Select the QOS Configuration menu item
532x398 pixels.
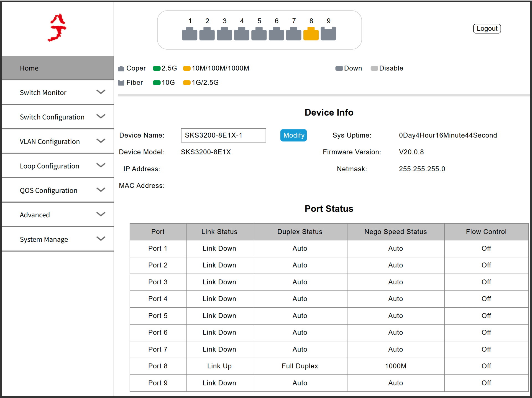pos(48,190)
